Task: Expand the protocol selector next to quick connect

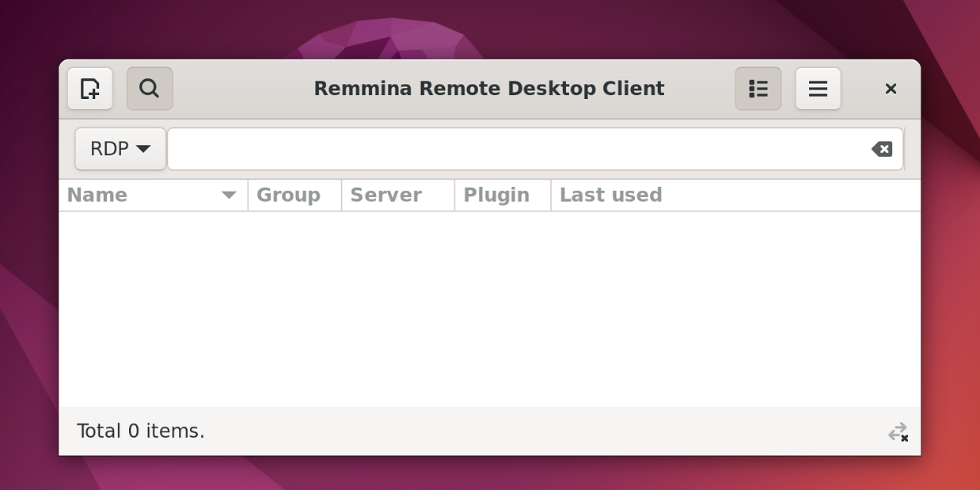Action: 120,148
